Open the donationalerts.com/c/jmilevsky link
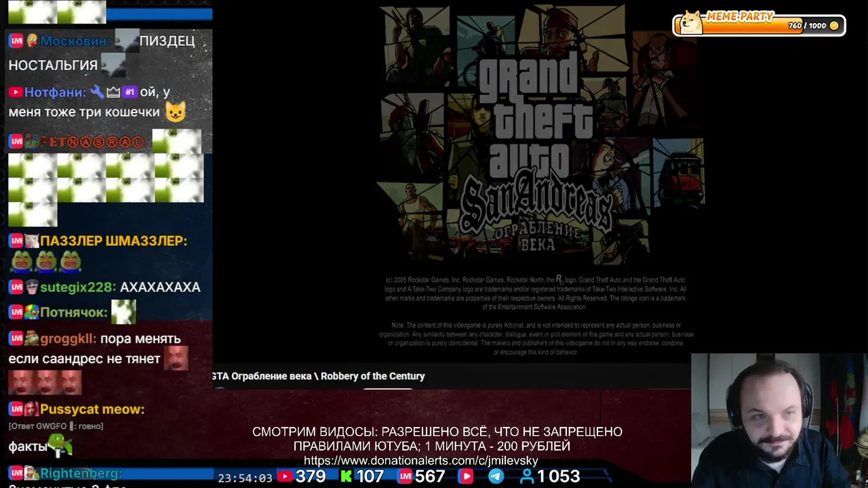 coord(420,461)
